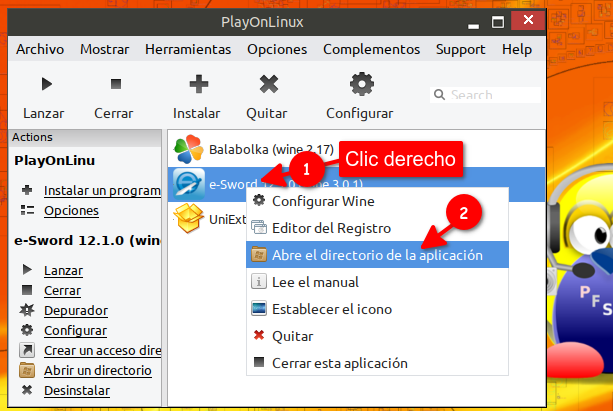Click the Opciones link in sidebar

(71, 210)
